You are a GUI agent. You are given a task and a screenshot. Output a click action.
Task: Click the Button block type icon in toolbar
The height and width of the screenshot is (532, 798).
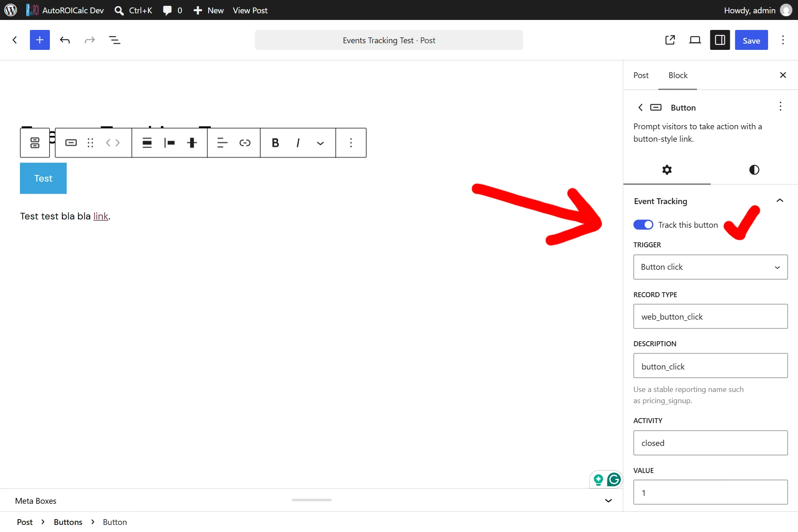click(71, 143)
